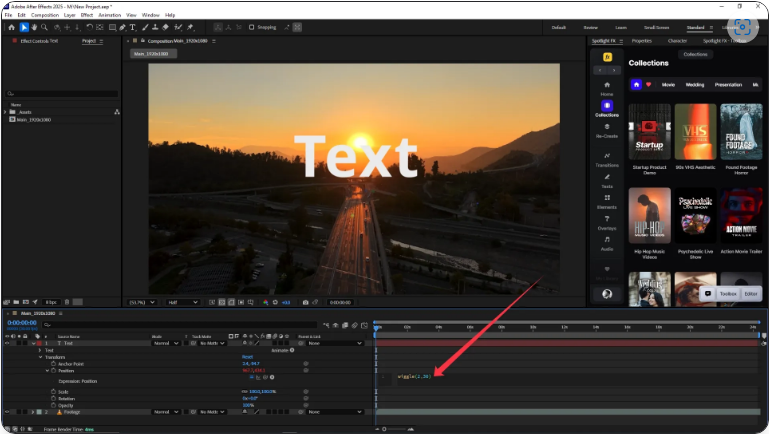Select the Rectangle shape tool
The image size is (769, 434).
[112, 27]
